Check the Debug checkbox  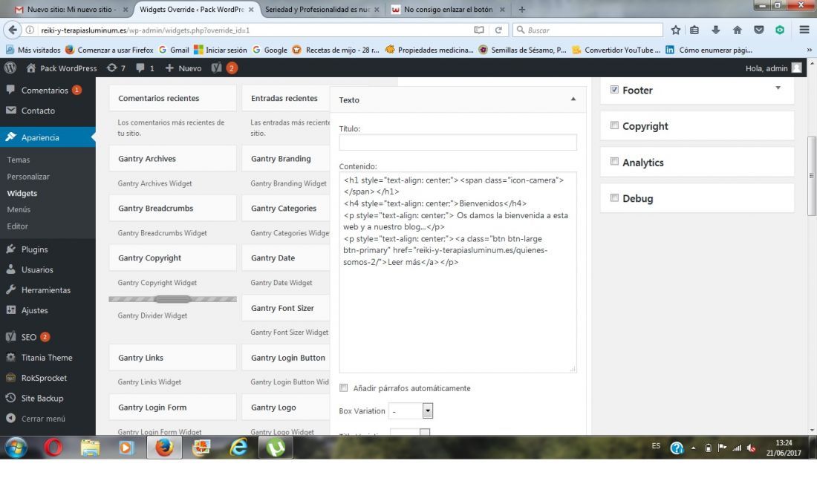[614, 198]
